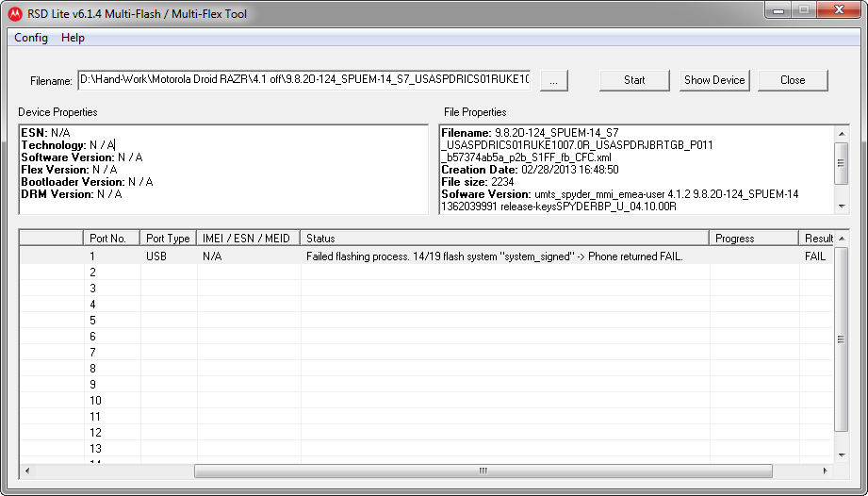This screenshot has height=496, width=868.
Task: Click the "File size: 2234" line
Action: pos(478,182)
